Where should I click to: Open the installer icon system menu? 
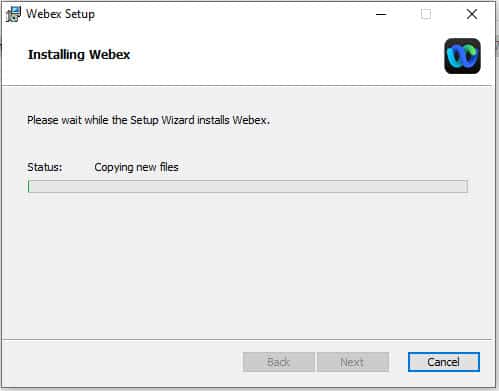click(13, 14)
